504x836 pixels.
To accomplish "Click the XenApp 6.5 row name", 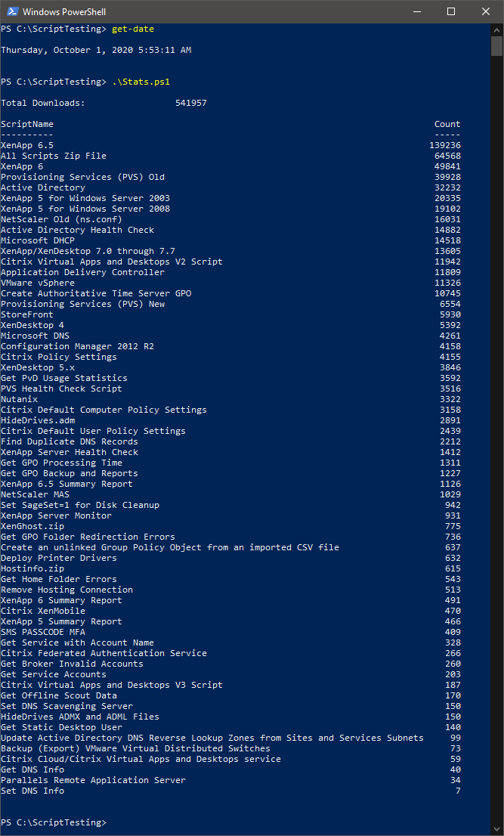I will (x=27, y=145).
